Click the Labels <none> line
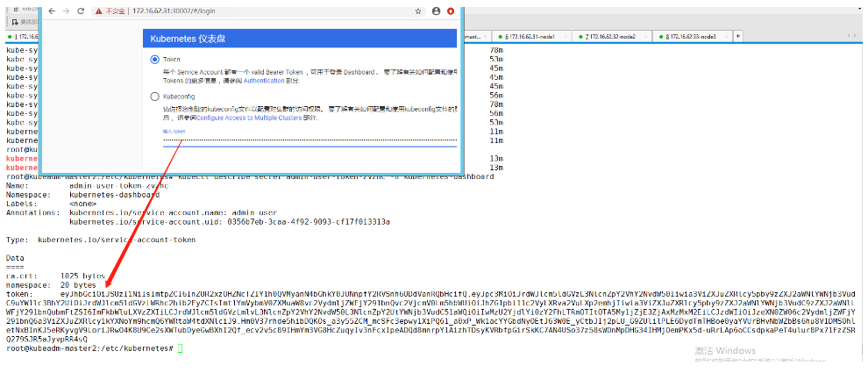 (x=51, y=204)
